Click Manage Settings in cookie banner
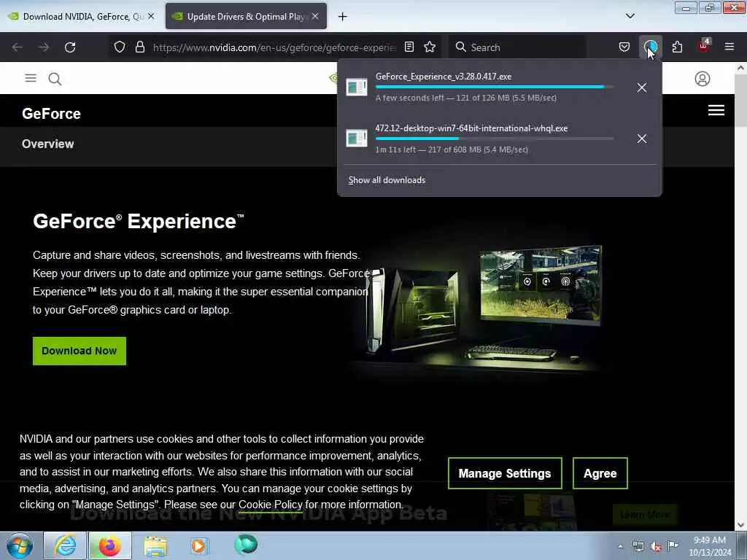The width and height of the screenshot is (747, 560). (505, 473)
